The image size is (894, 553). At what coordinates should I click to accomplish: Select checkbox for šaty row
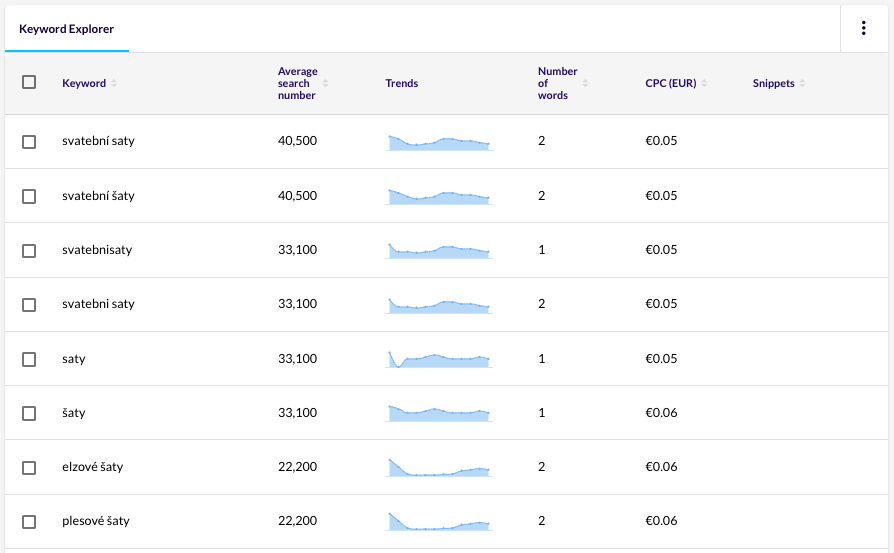click(29, 413)
